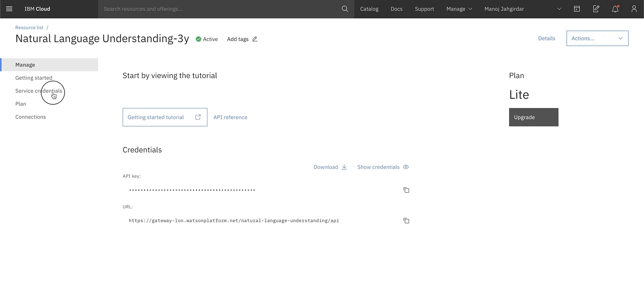
Task: Copy the API key with its copy icon
Action: [406, 190]
